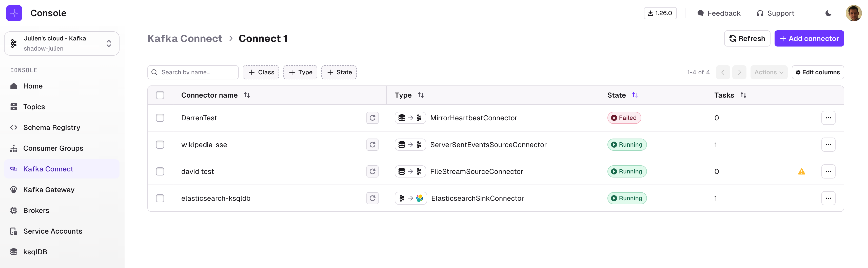Open the elasticsearch-ksqldb connector
Screen dimensions: 868x268
216,198
